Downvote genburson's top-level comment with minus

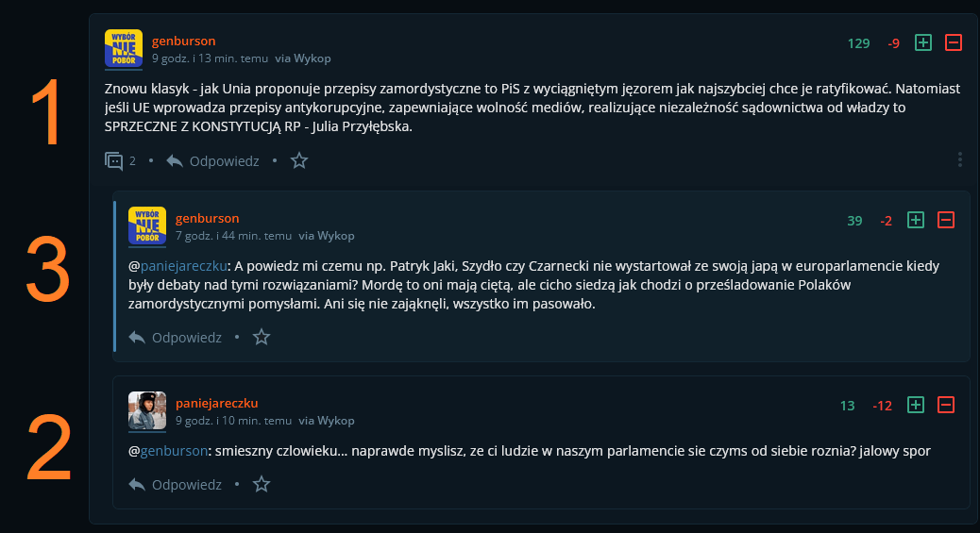tap(954, 42)
